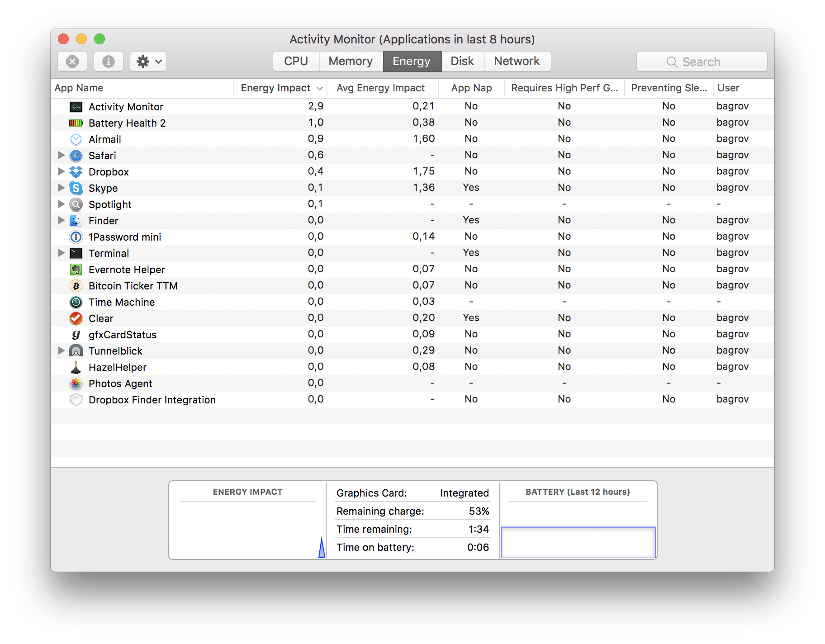The image size is (825, 644).
Task: Click the Bitcoin Ticker TTM icon
Action: [x=76, y=286]
